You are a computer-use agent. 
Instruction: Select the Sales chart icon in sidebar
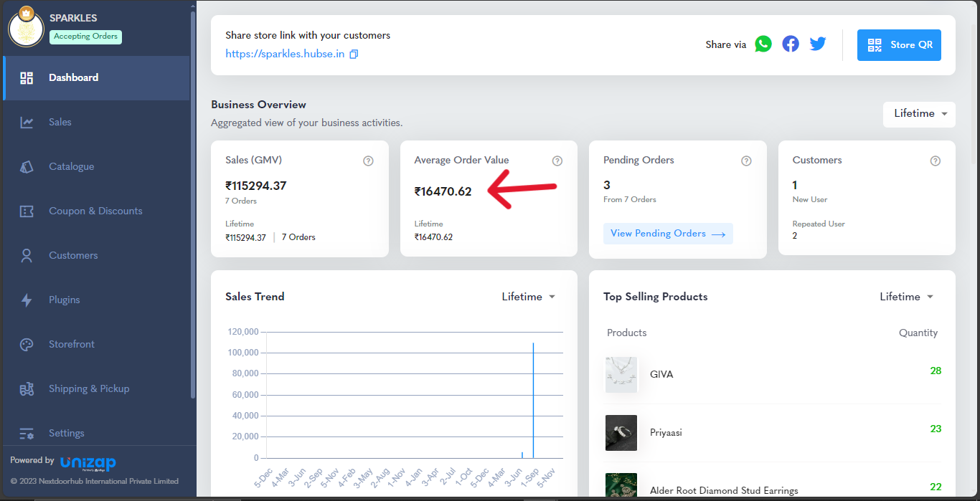coord(27,123)
